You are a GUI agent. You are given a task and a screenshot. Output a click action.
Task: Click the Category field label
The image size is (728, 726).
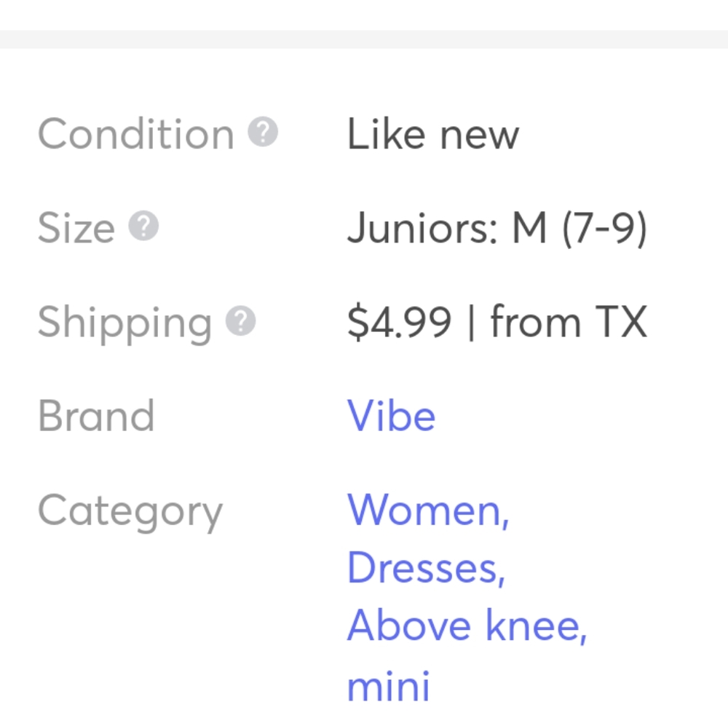pos(130,512)
